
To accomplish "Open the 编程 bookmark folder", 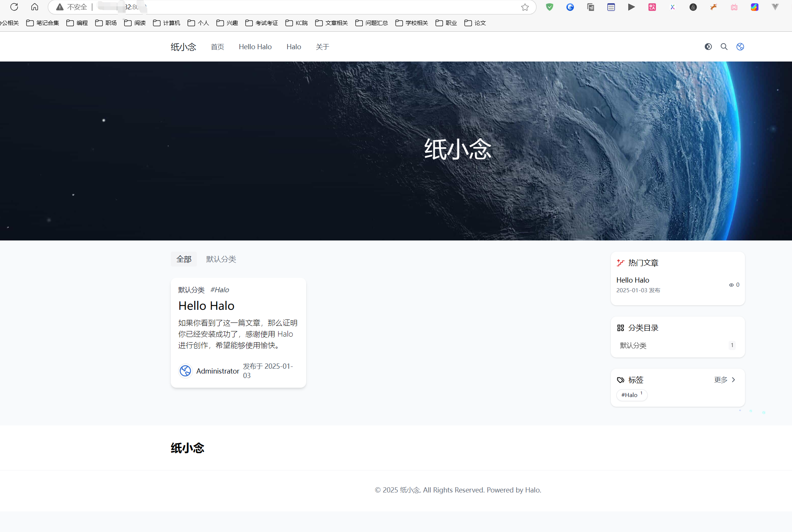I will click(x=77, y=23).
